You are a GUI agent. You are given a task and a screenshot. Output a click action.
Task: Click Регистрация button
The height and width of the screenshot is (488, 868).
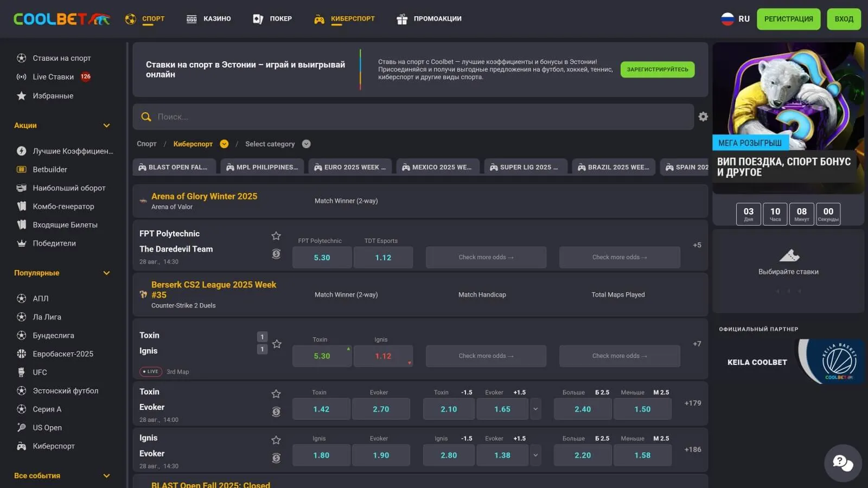coord(788,19)
